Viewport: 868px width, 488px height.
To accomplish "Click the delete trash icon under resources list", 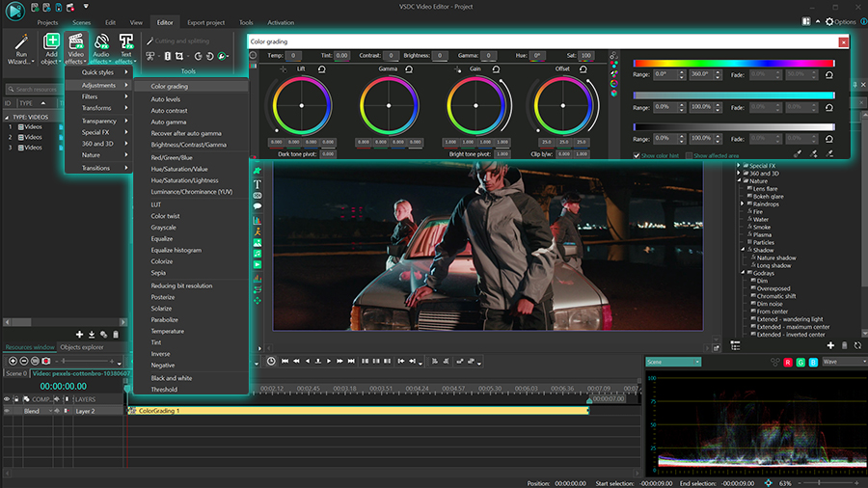I will point(116,335).
